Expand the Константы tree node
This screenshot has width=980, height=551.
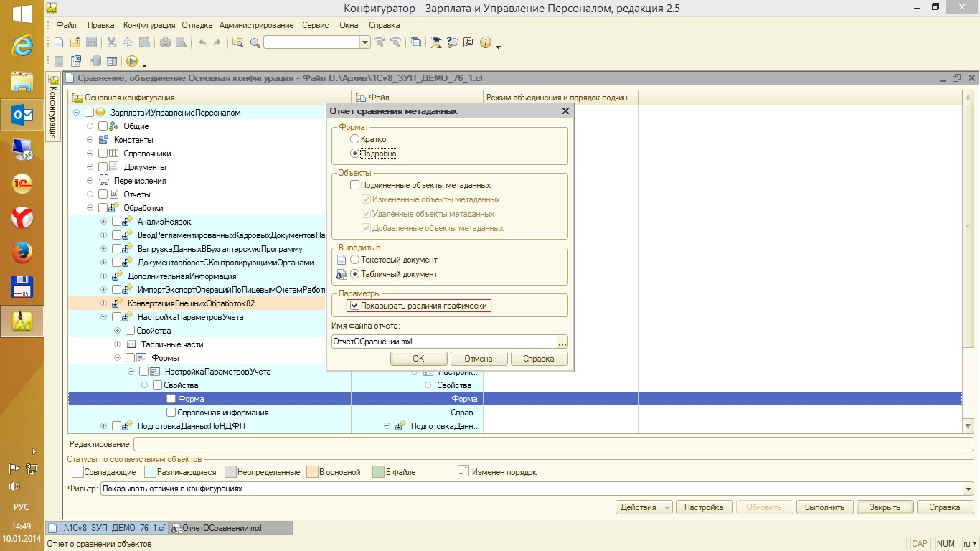(x=90, y=140)
